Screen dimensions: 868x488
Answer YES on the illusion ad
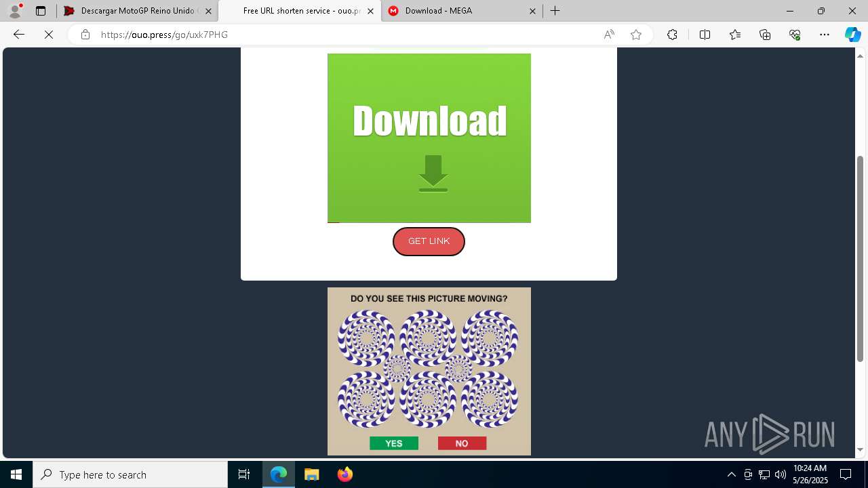(x=394, y=443)
